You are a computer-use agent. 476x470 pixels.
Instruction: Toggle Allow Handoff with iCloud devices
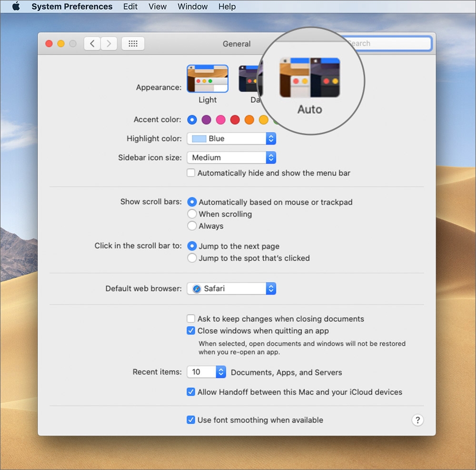(x=191, y=392)
